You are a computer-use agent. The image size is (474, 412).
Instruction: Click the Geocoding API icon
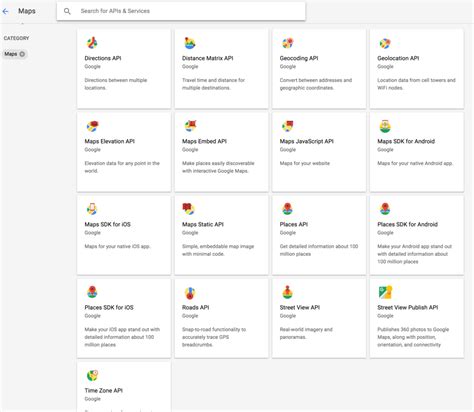(287, 43)
